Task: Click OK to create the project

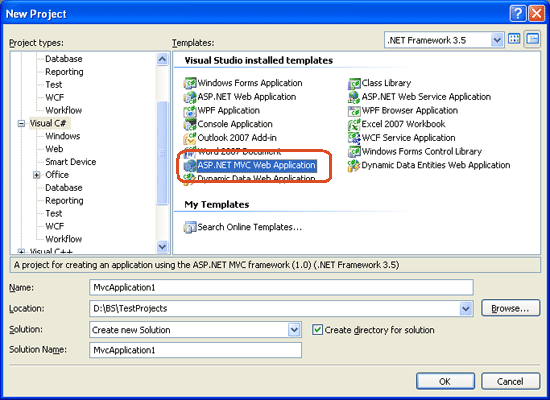Action: pos(445,381)
